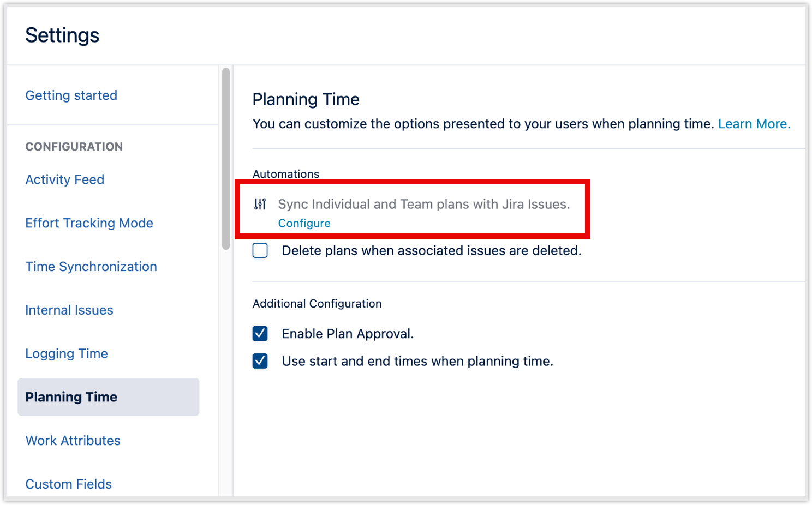Uncheck Enable Plan Approval checkbox
This screenshot has width=812, height=505.
pos(260,334)
